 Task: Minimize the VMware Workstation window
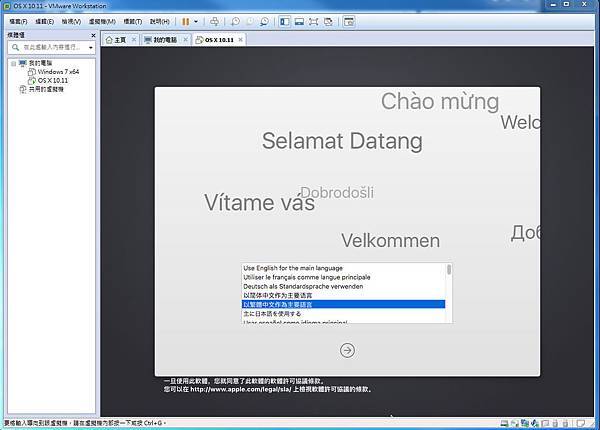(x=553, y=5)
